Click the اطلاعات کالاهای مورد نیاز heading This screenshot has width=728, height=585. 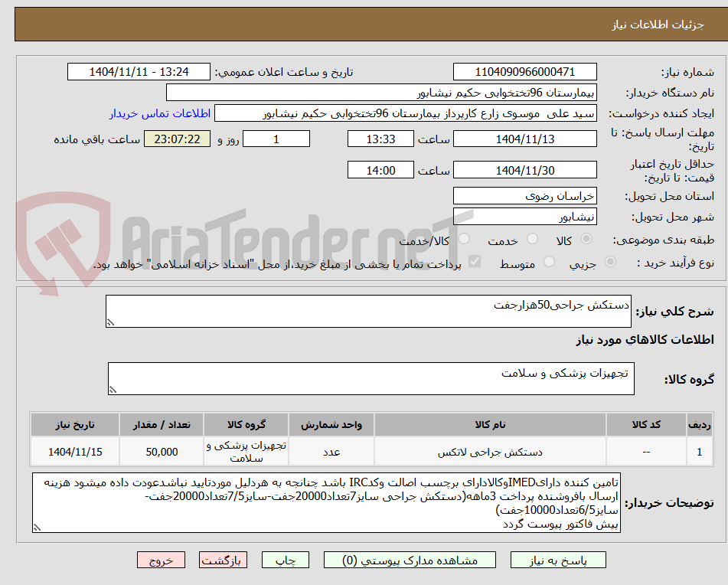pos(645,340)
